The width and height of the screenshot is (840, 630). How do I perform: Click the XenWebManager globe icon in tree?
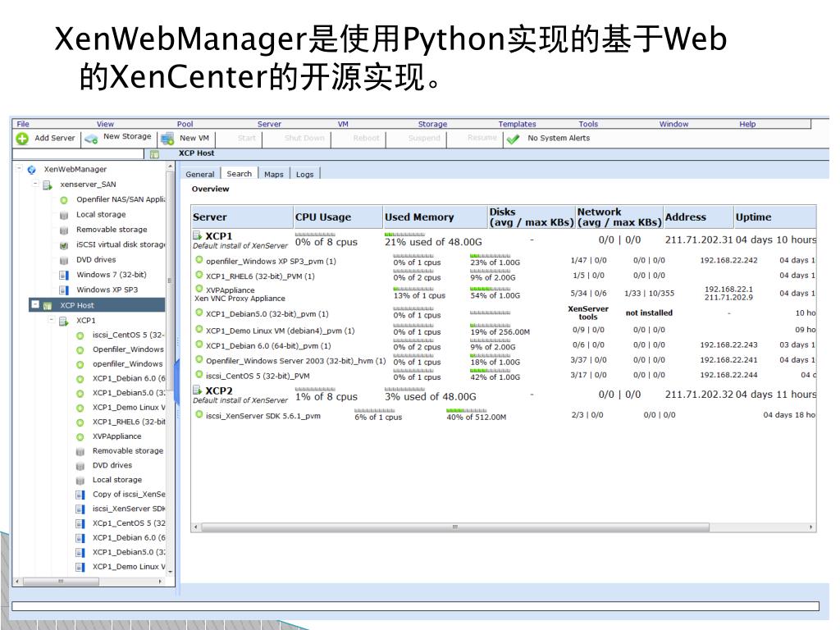32,170
